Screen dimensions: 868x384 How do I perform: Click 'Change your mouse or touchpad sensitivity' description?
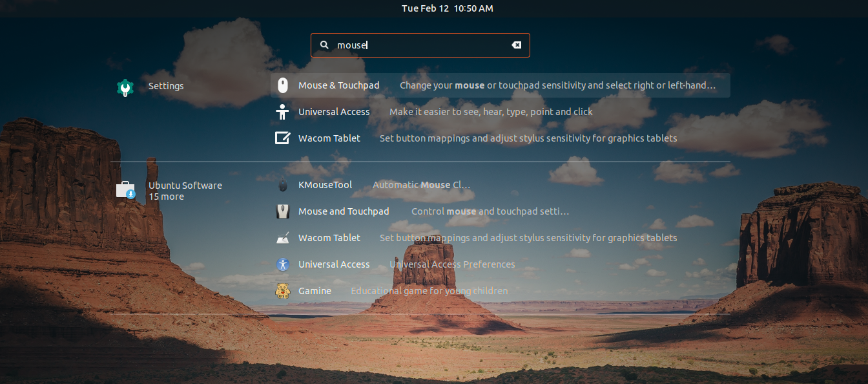pos(558,85)
